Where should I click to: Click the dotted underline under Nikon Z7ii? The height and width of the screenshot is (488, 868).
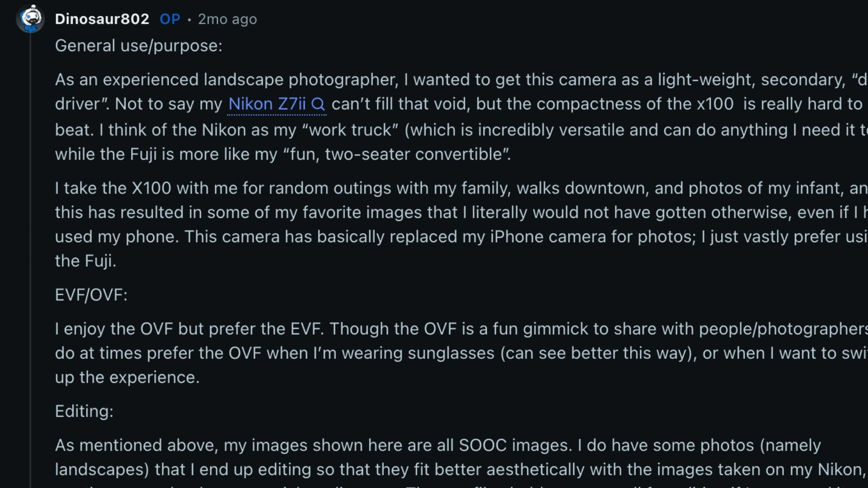click(x=277, y=116)
